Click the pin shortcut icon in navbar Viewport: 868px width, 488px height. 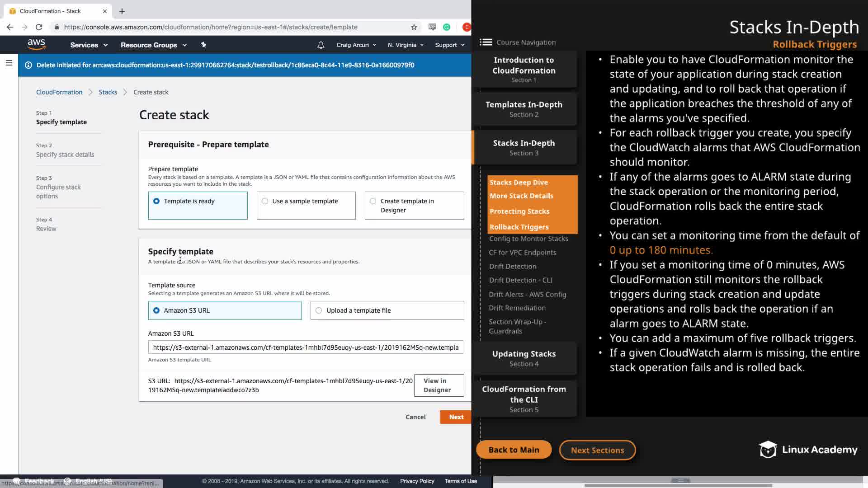coord(203,45)
